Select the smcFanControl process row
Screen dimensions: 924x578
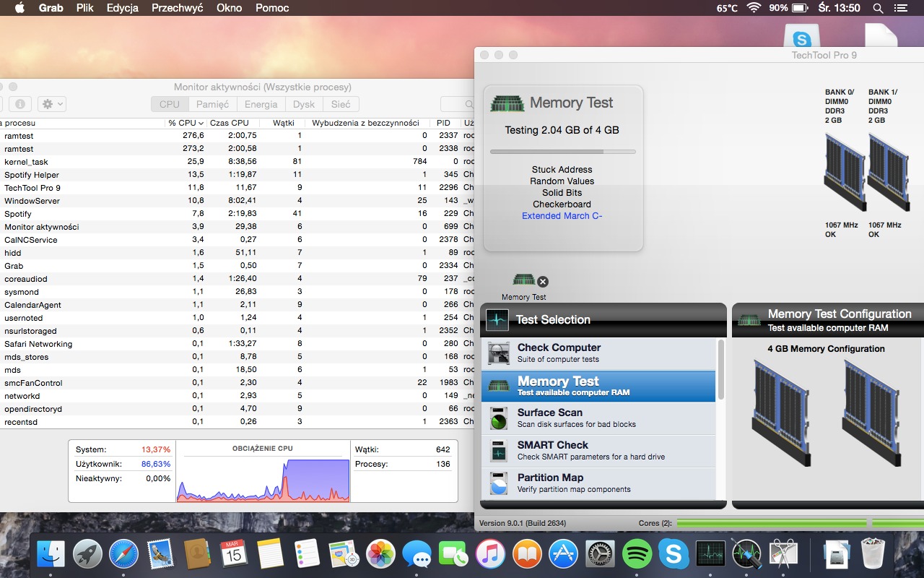tap(237, 383)
